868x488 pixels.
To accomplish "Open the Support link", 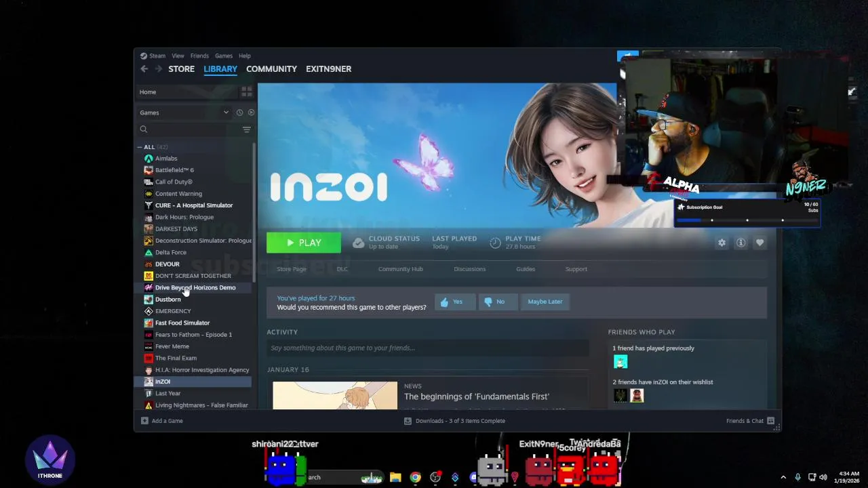I will tap(576, 269).
